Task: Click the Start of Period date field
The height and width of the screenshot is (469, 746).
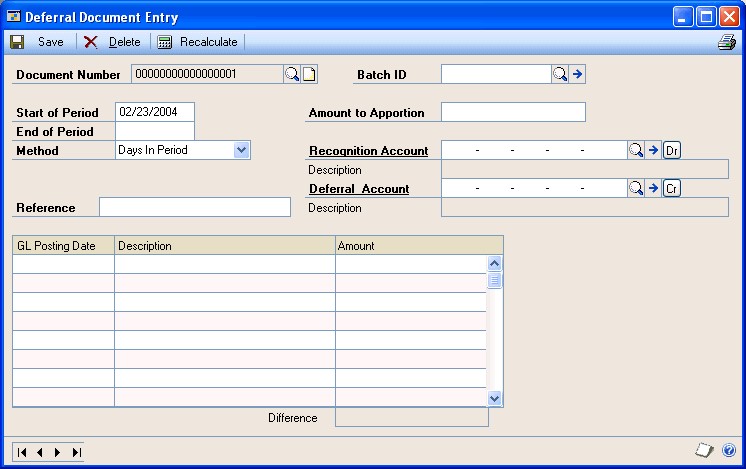Action: click(x=155, y=112)
